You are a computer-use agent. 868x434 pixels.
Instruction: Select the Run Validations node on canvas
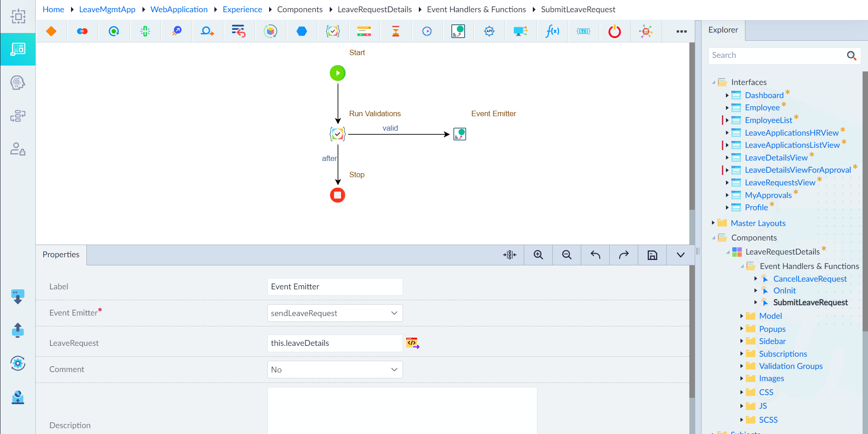coord(337,134)
